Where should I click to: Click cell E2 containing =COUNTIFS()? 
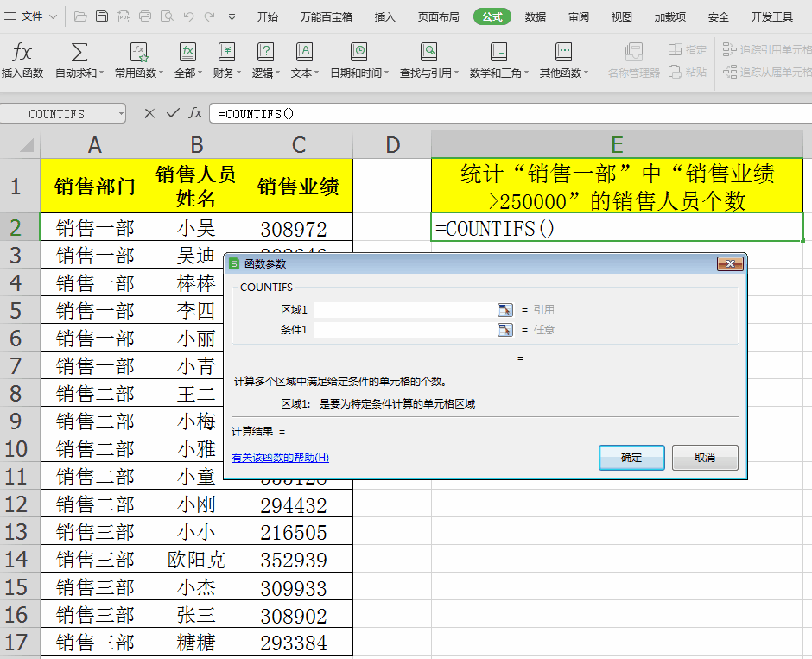[x=617, y=227]
